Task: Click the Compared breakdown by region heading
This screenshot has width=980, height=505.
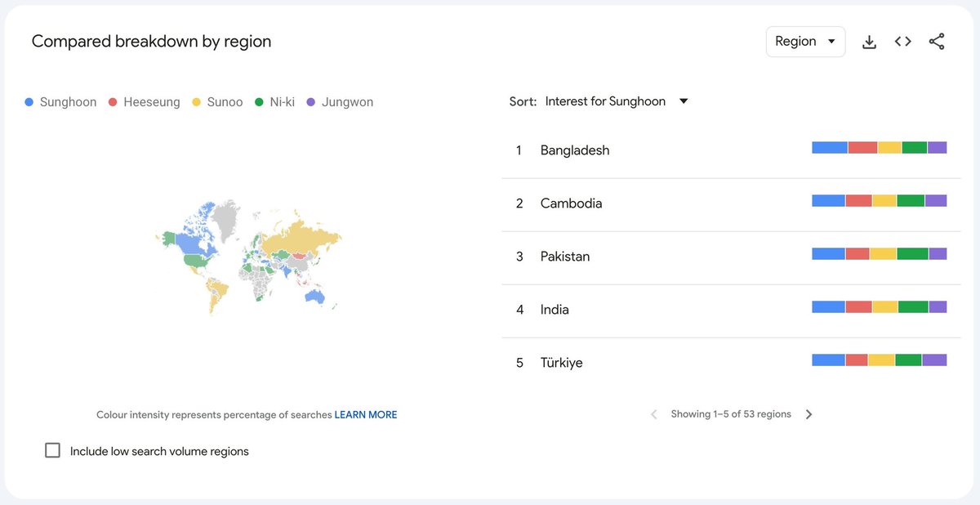Action: click(151, 42)
